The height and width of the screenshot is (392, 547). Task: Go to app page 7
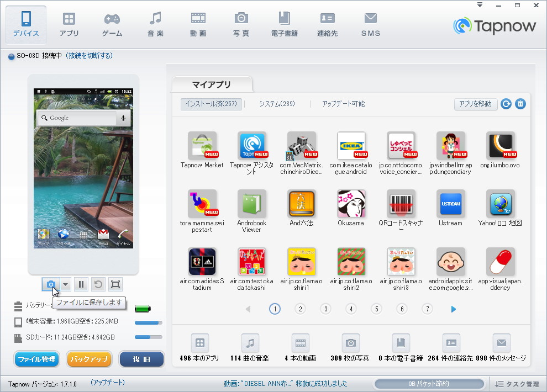[x=427, y=309]
